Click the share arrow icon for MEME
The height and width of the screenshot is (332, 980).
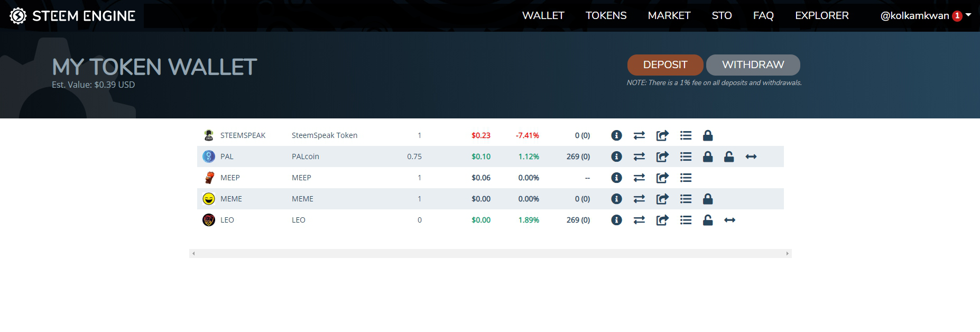pos(662,199)
